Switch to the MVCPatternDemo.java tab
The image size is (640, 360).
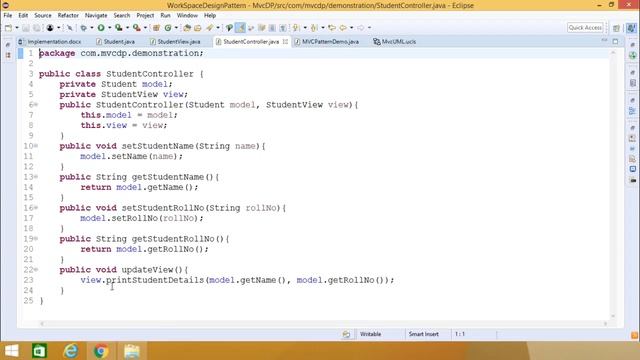point(327,42)
